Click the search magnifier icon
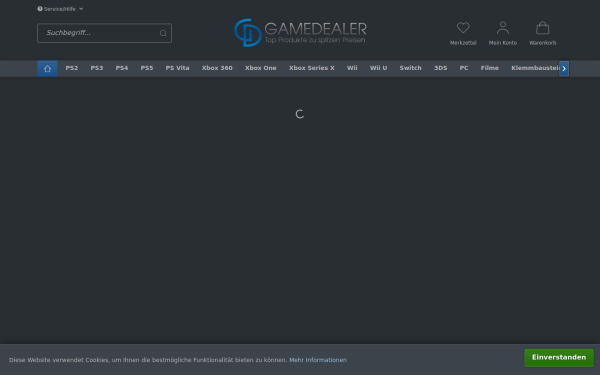 click(x=163, y=33)
